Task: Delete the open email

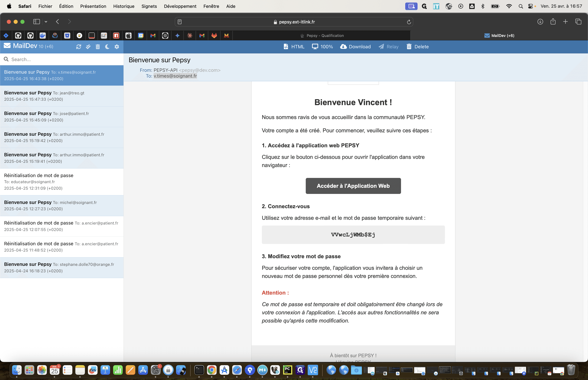Action: [x=418, y=47]
